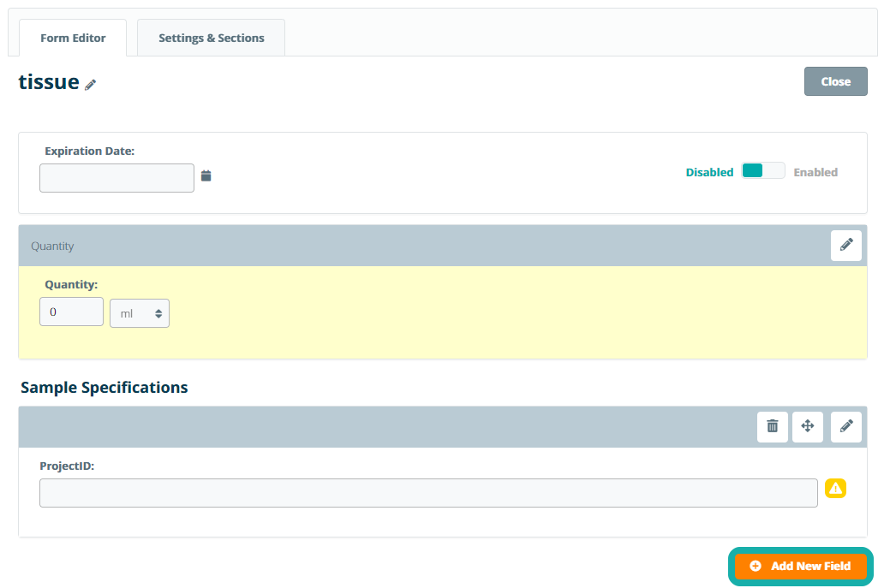Click the Disabled label by the switch
884x588 pixels.
(x=709, y=172)
